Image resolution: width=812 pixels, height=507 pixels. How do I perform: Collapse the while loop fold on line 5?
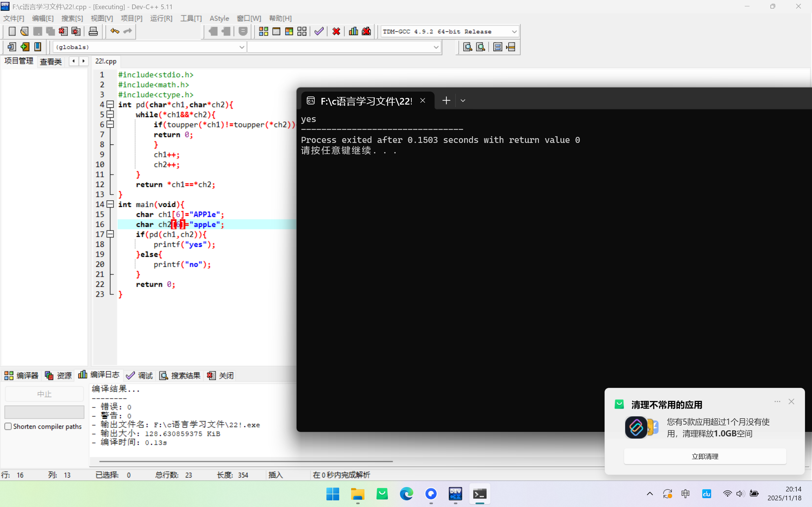[110, 114]
